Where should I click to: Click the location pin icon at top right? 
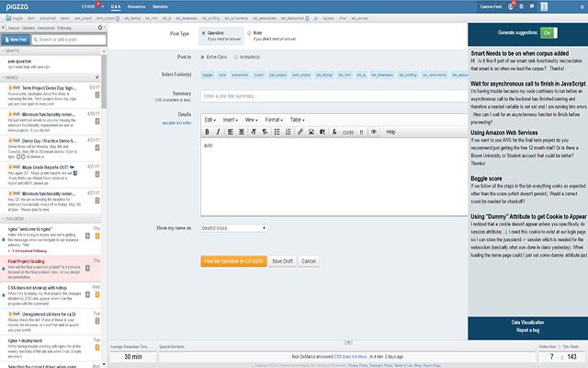click(582, 6)
